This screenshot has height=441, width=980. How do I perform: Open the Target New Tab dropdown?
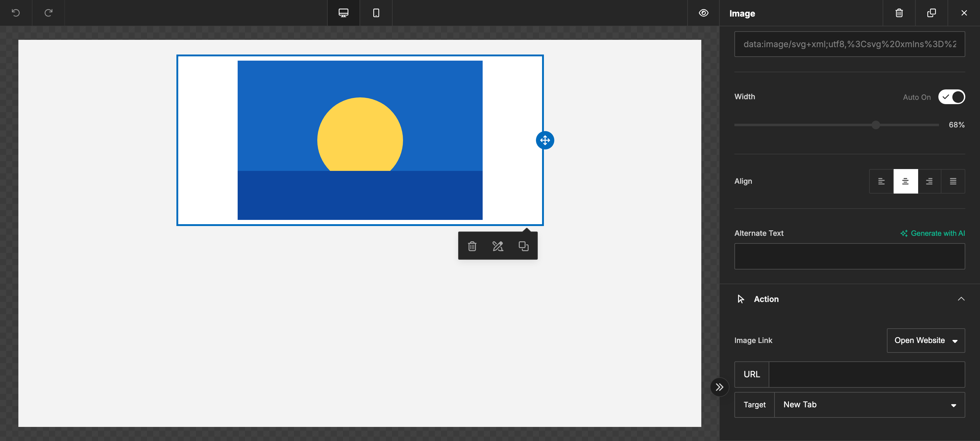tap(869, 405)
